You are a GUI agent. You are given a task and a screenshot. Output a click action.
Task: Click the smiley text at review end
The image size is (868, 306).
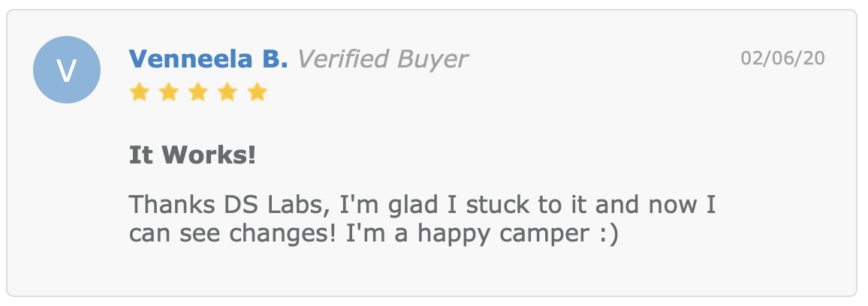coord(607,235)
